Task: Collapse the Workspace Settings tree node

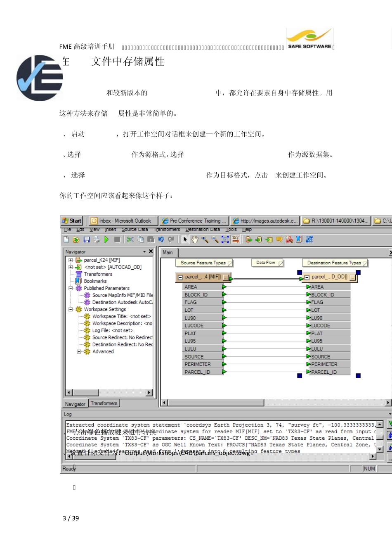Action: (x=71, y=309)
